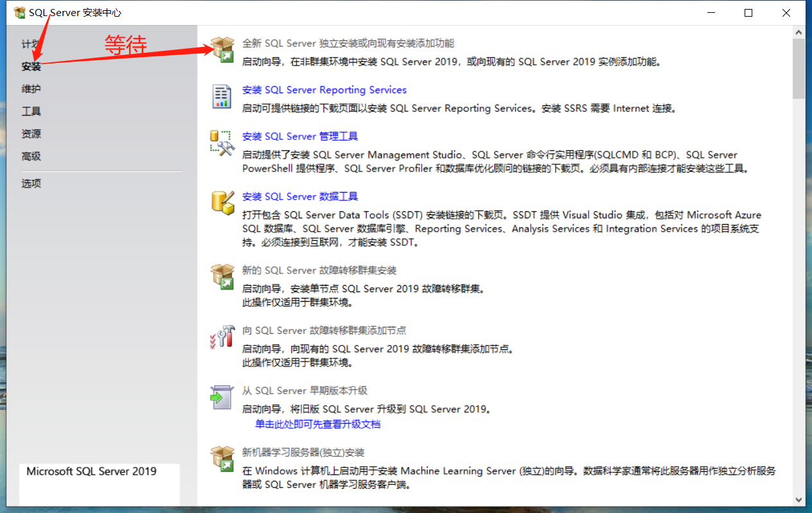812x513 pixels.
Task: Open 安装 SQL Server 管理工具 link
Action: coord(300,136)
